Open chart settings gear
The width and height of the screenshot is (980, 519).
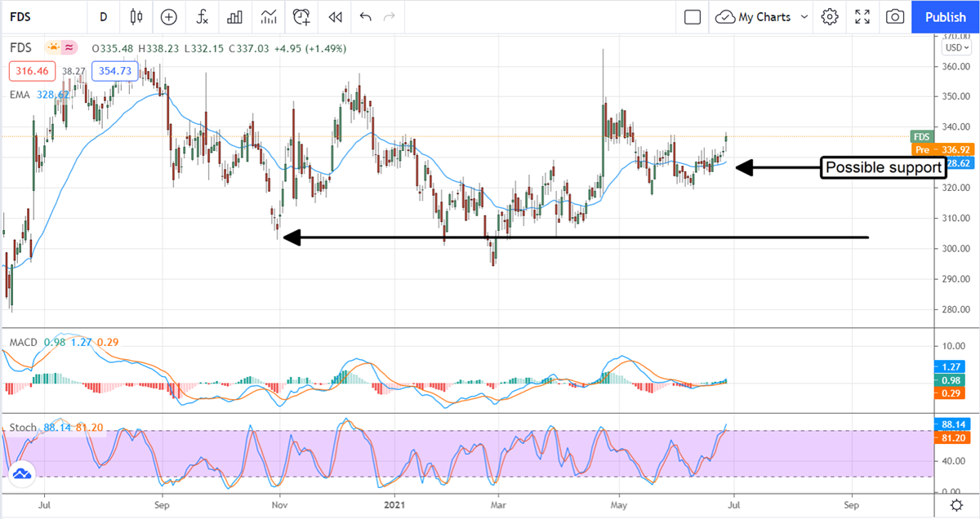point(830,16)
